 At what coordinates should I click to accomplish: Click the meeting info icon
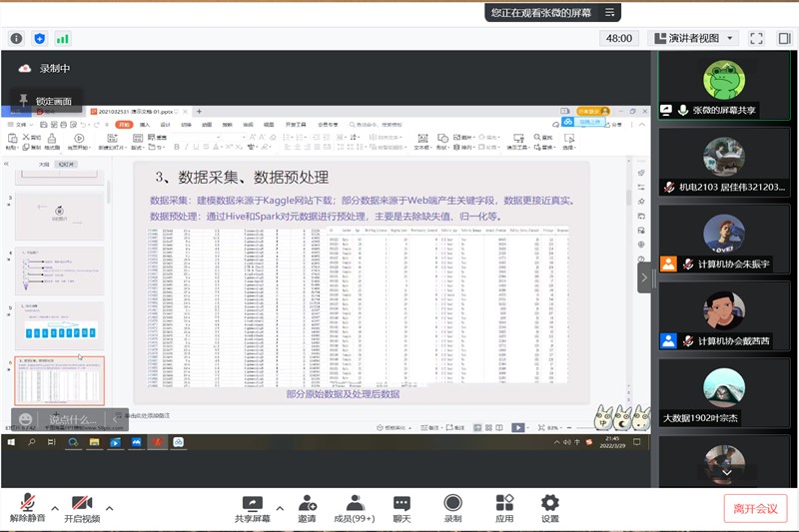click(x=16, y=38)
